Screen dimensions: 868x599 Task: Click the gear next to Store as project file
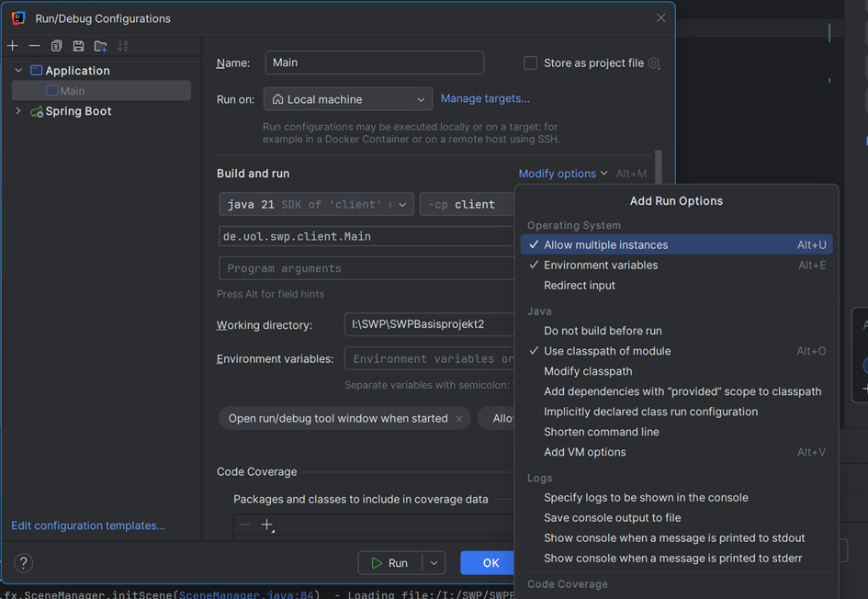(x=654, y=63)
